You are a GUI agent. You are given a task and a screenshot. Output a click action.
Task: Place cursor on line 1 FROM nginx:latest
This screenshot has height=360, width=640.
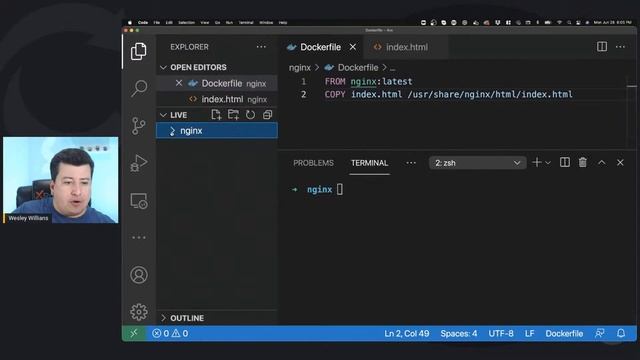click(x=368, y=82)
